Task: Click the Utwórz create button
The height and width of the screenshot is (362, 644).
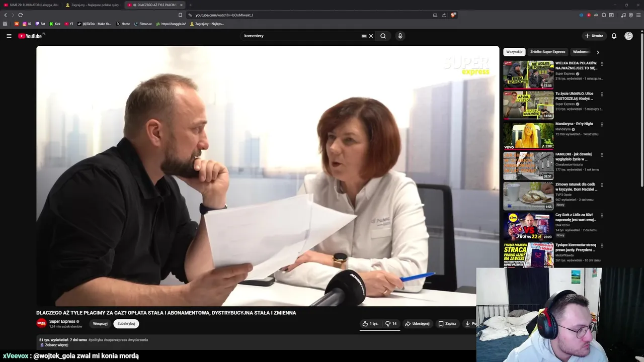Action: click(594, 36)
